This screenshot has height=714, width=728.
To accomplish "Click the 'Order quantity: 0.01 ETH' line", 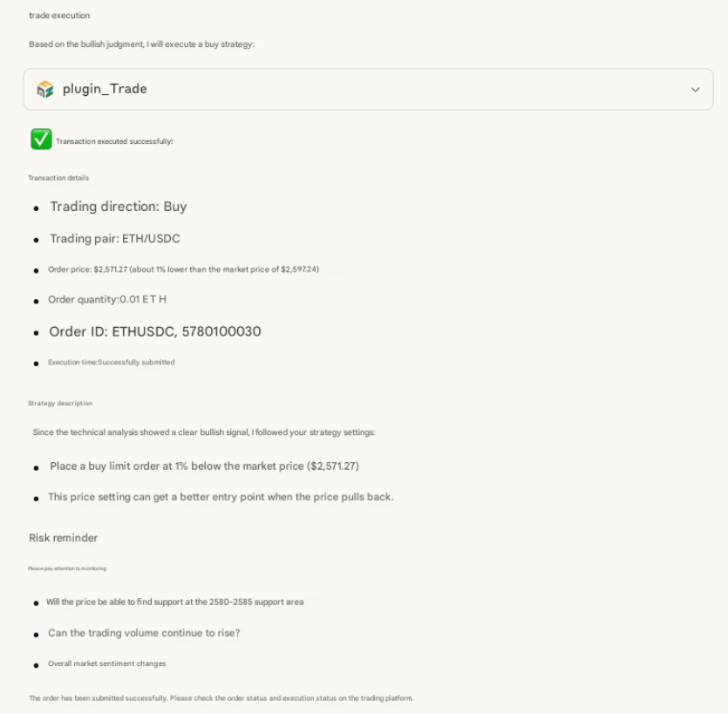I will [106, 299].
